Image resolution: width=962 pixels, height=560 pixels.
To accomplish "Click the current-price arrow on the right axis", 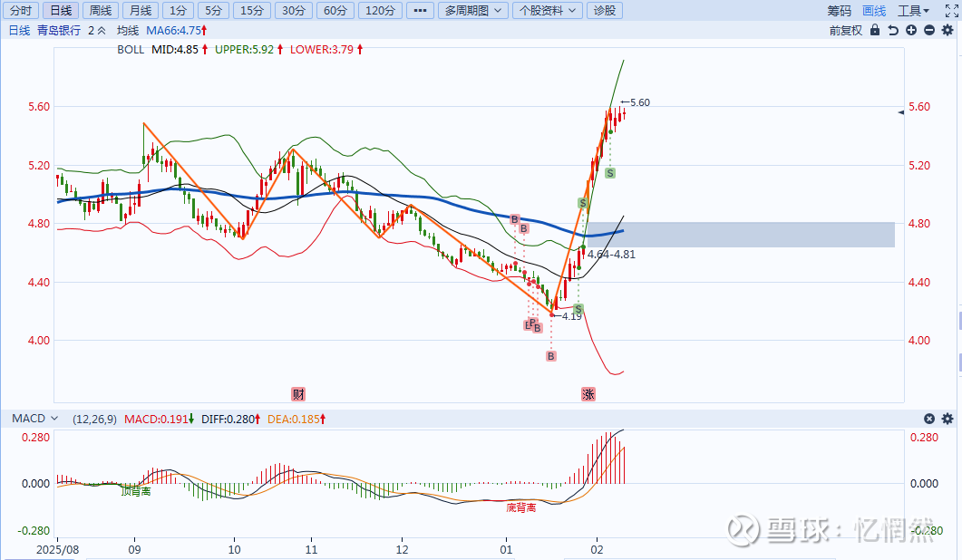I will 900,112.
